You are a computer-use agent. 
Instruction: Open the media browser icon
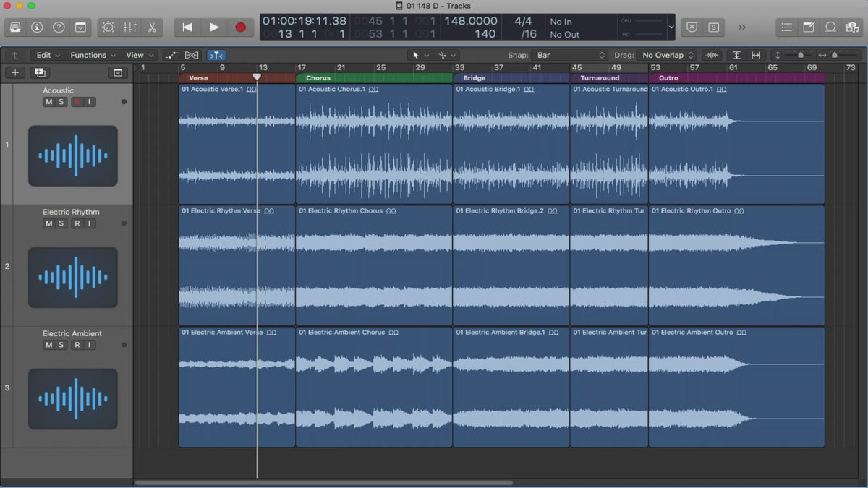click(x=852, y=27)
